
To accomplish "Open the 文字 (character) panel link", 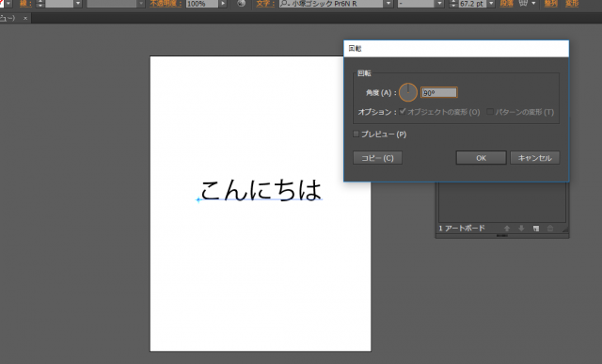I will 265,4.
